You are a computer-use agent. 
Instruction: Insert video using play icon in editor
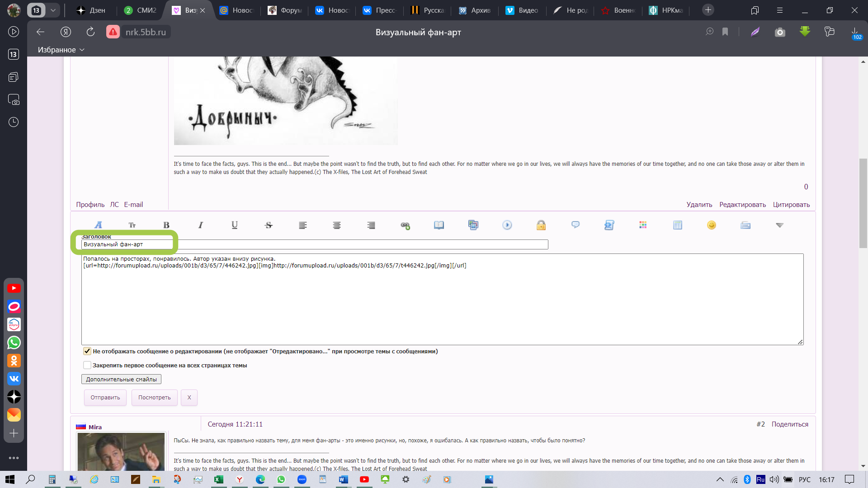tap(507, 225)
